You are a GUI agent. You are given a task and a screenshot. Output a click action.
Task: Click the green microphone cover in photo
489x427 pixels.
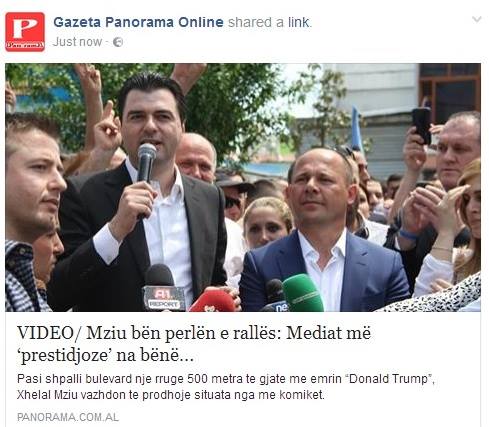[x=303, y=293]
